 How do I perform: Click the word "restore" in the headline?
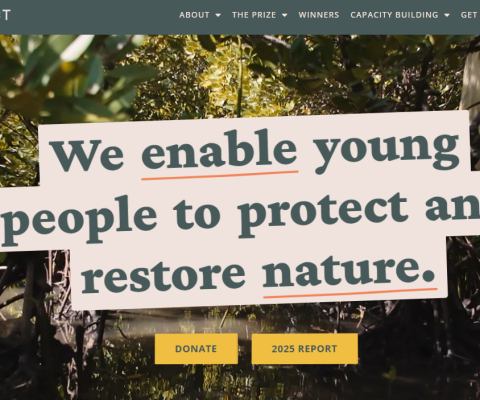pyautogui.click(x=163, y=275)
